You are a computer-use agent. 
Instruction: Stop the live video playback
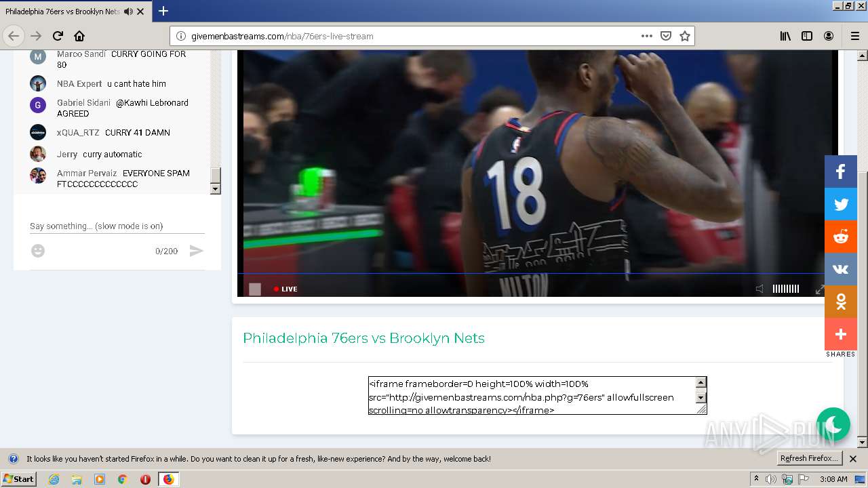tap(255, 289)
